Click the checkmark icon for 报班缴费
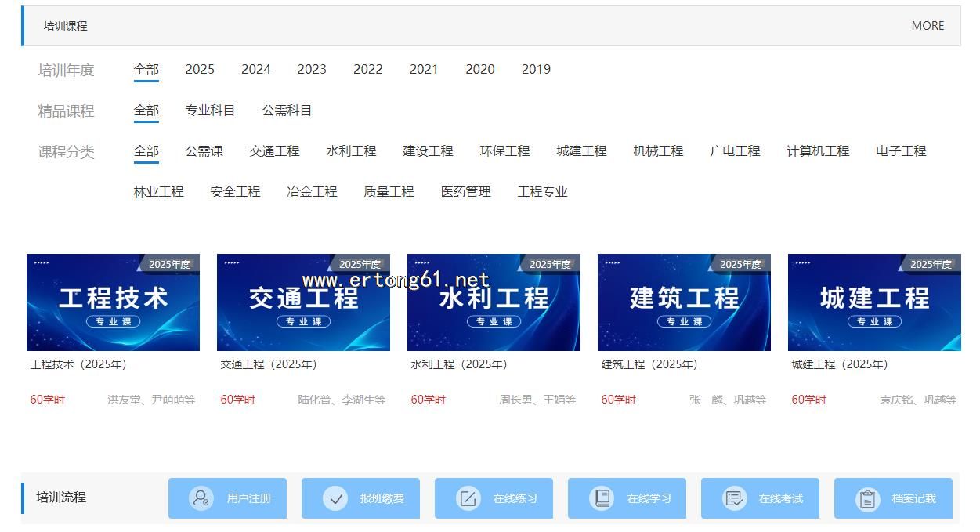Image resolution: width=980 pixels, height=532 pixels. pyautogui.click(x=335, y=498)
